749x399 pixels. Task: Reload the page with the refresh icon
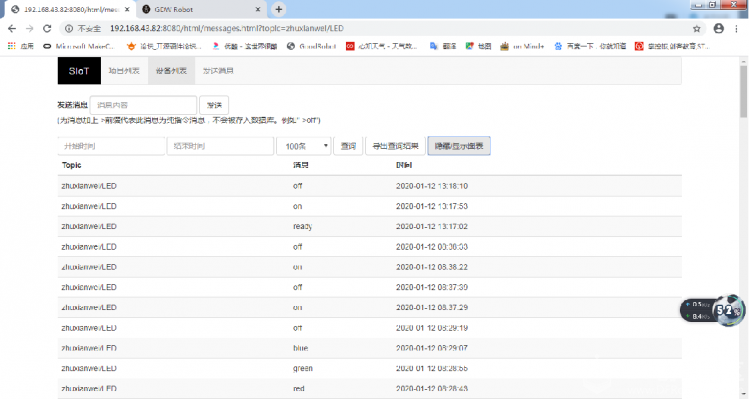(47, 29)
